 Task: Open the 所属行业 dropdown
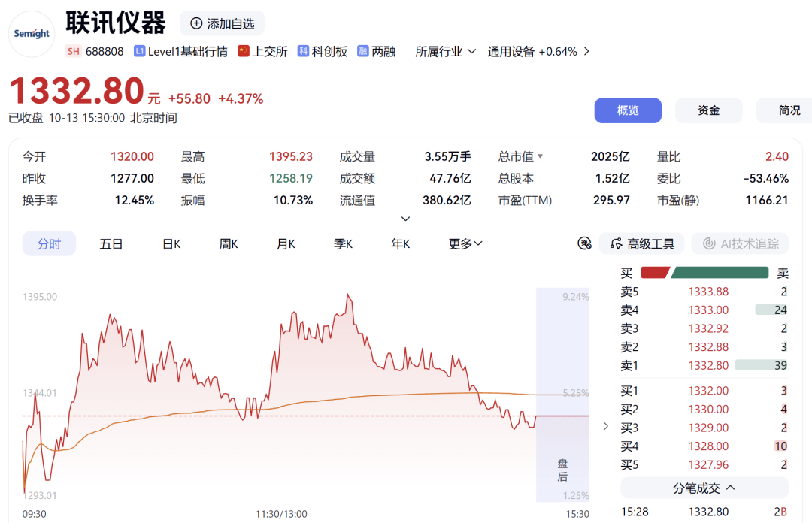(x=445, y=51)
